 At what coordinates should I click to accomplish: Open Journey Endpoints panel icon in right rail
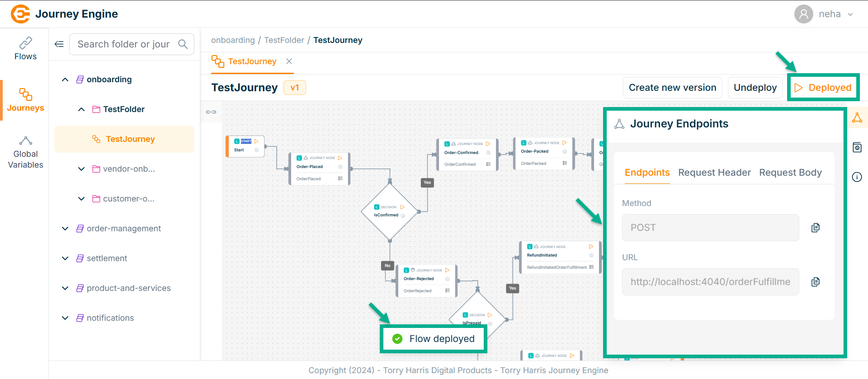tap(857, 118)
